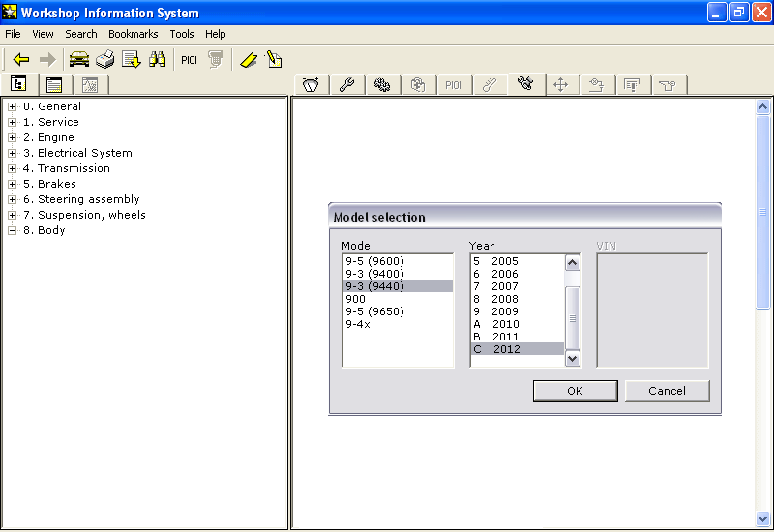Viewport: 774px width, 532px height.
Task: Open model selection with the car icon
Action: (x=79, y=59)
